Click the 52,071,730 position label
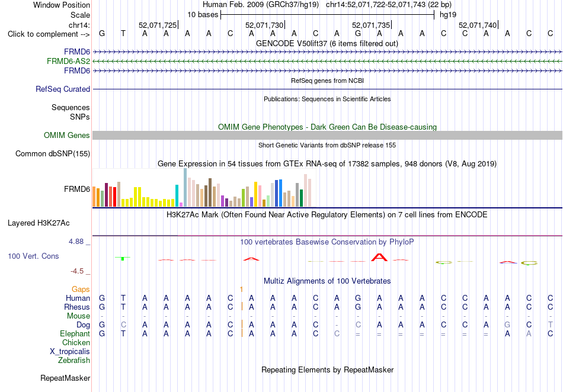 pos(264,25)
